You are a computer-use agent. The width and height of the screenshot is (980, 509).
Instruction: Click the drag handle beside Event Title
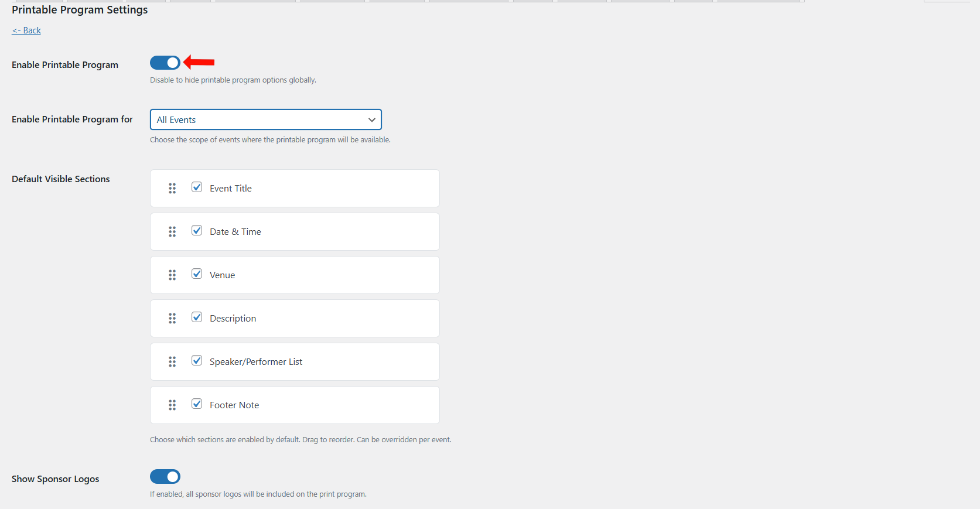pos(172,189)
